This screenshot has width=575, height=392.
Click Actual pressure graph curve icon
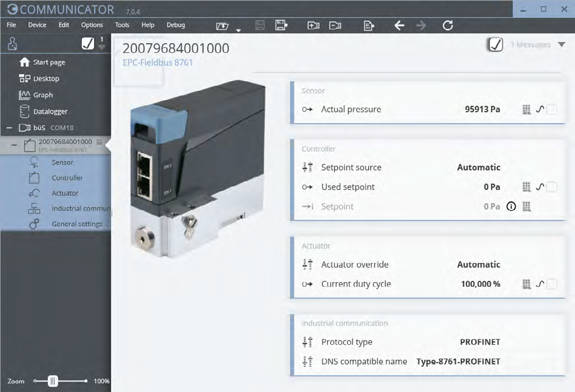click(x=540, y=109)
